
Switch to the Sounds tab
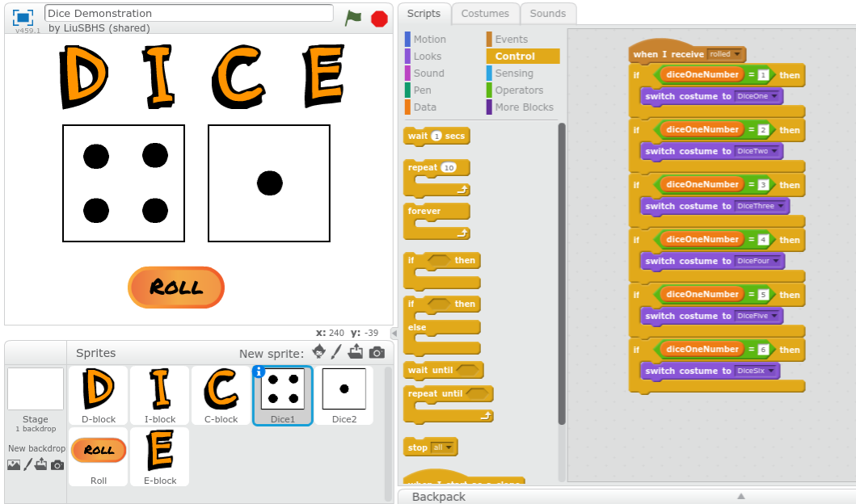click(548, 14)
